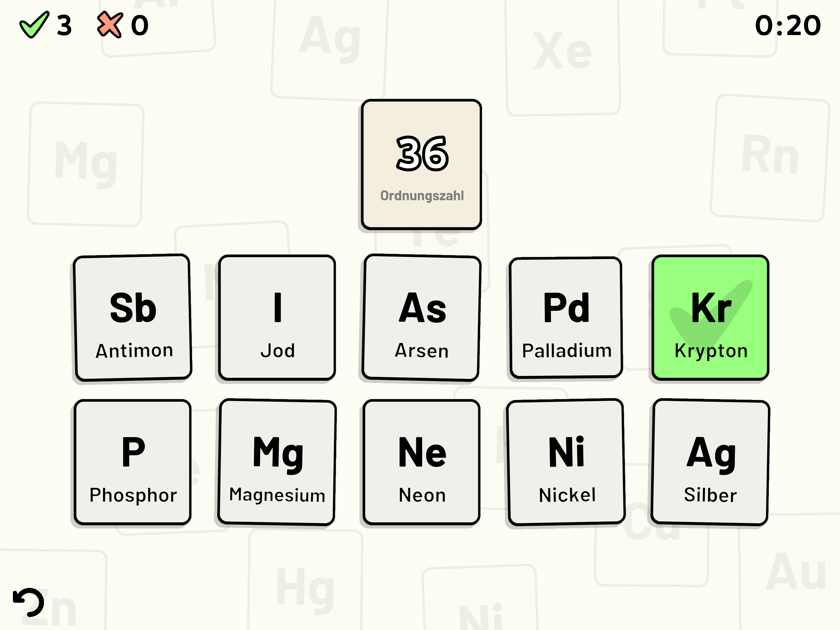Click the 36 Ordnungszahl question card
Image resolution: width=840 pixels, height=630 pixels.
(x=422, y=164)
